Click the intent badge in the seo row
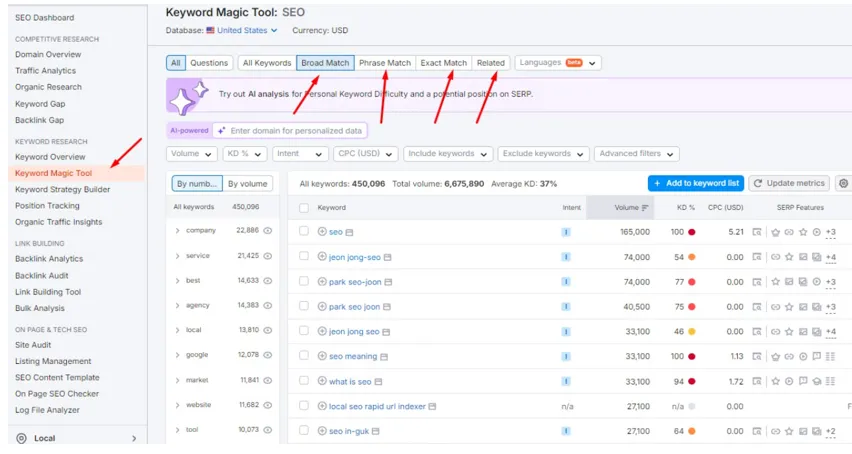The image size is (852, 454). tap(566, 232)
